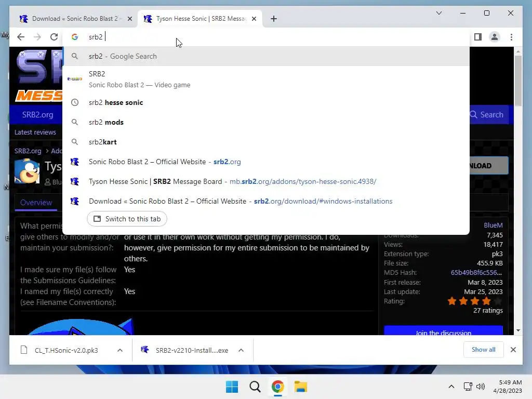Screen dimensions: 532x399
Task: Open the taskbar Search icon
Action: pos(255,387)
